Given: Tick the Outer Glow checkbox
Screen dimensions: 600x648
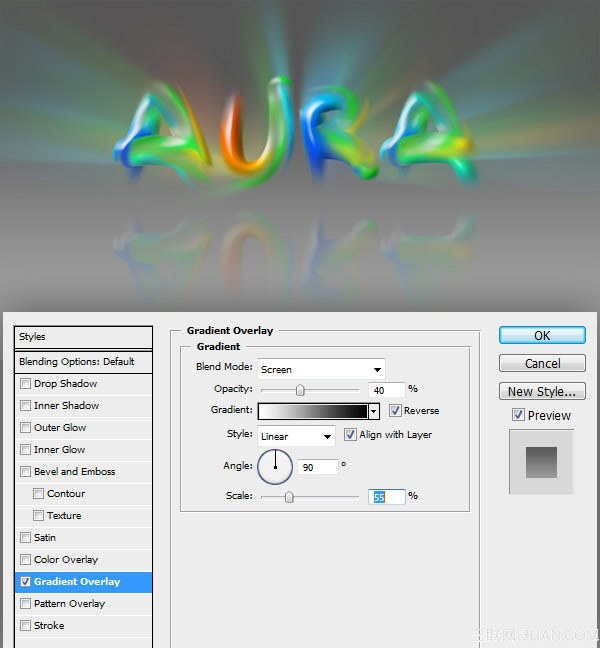Looking at the screenshot, I should [25, 427].
